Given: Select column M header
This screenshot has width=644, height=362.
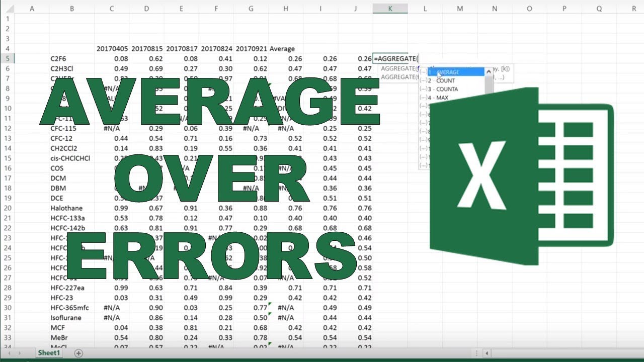Looking at the screenshot, I should [x=459, y=9].
